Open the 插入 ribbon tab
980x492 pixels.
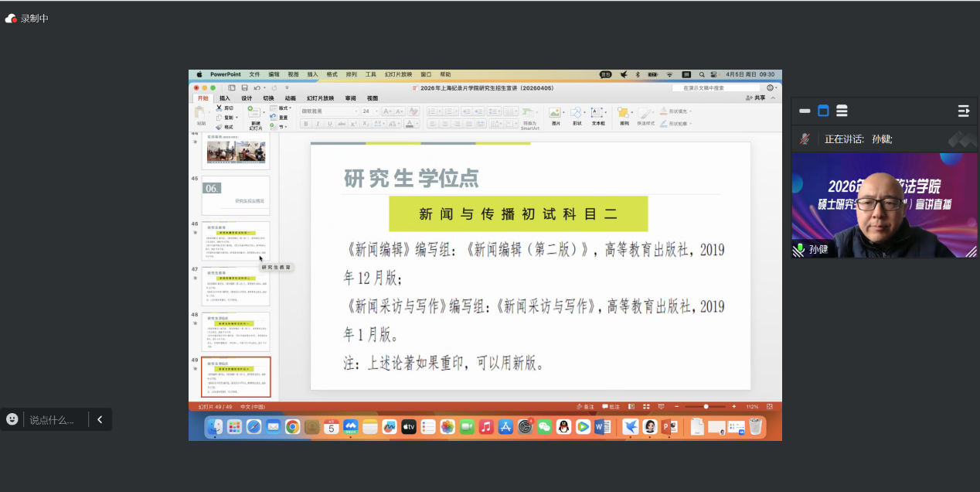[224, 98]
